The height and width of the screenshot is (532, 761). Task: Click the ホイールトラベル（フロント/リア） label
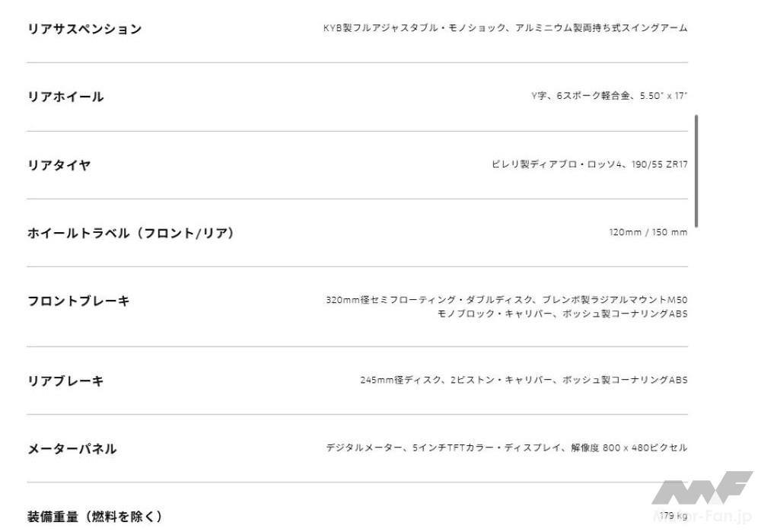pos(130,233)
